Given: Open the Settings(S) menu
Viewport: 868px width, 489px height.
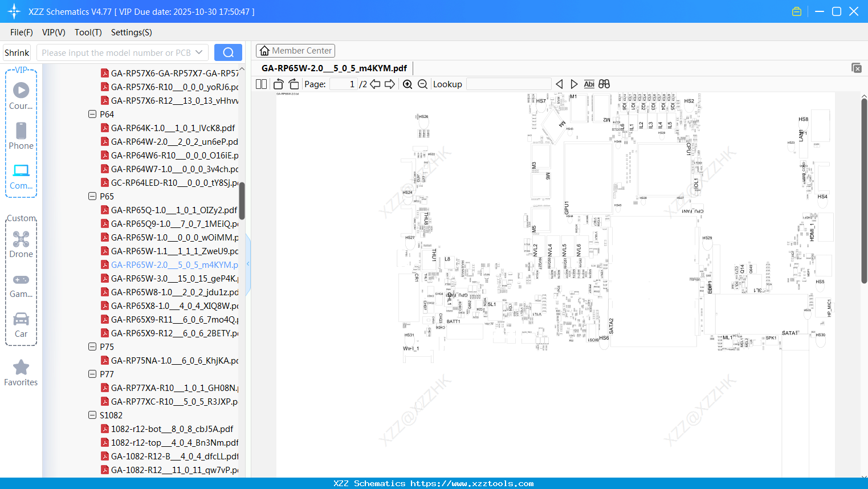Looking at the screenshot, I should (132, 32).
